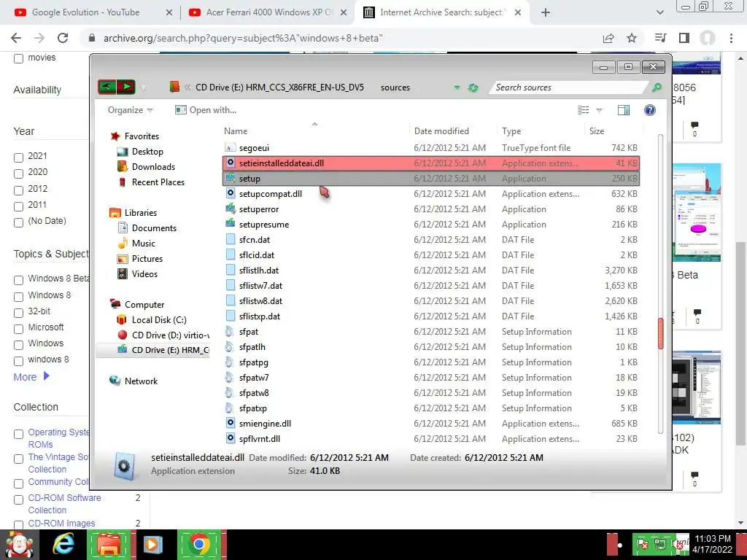
Task: Select Documents library in navigation pane
Action: tap(154, 227)
